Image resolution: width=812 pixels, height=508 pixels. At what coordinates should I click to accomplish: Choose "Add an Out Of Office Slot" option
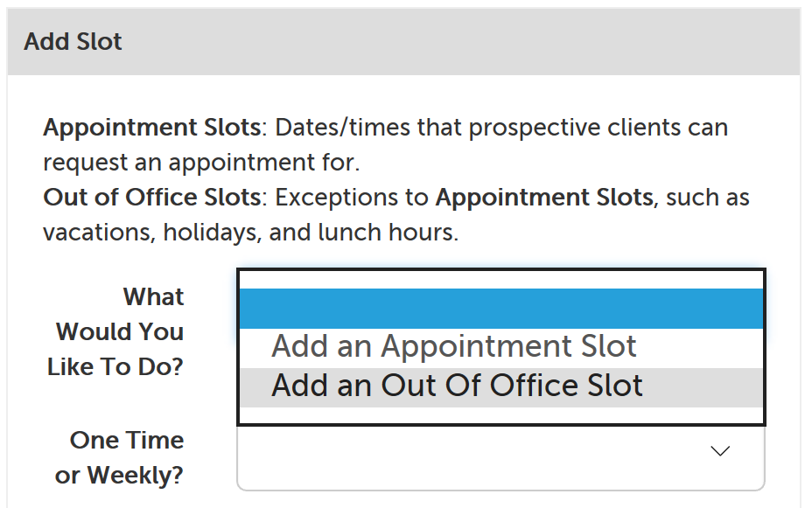(457, 386)
